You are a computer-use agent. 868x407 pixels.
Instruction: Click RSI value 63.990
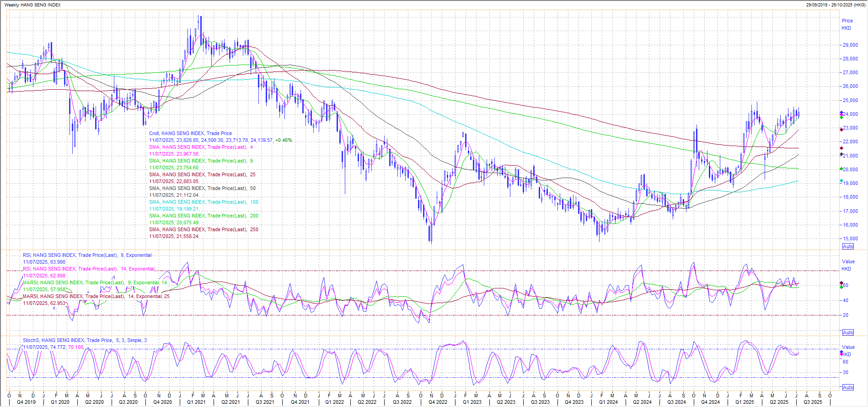(x=44, y=262)
